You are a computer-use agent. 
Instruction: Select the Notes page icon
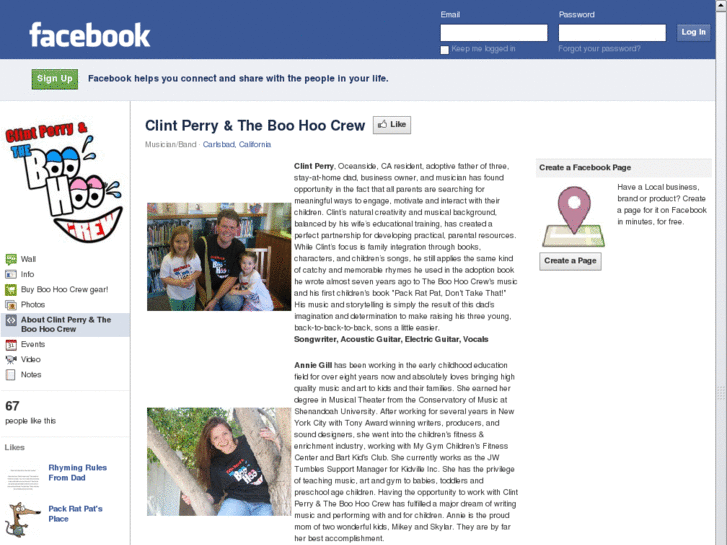[x=11, y=375]
